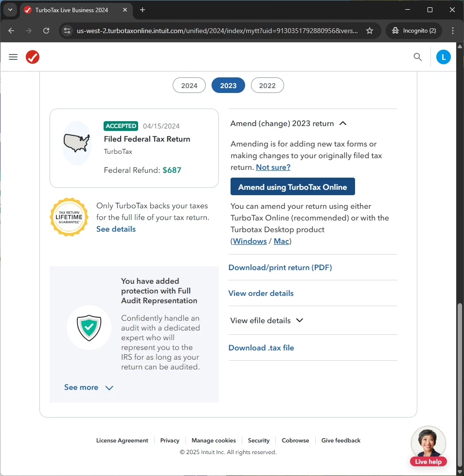Screen dimensions: 464x476
Task: Click the Not sure? link
Action: tap(273, 167)
